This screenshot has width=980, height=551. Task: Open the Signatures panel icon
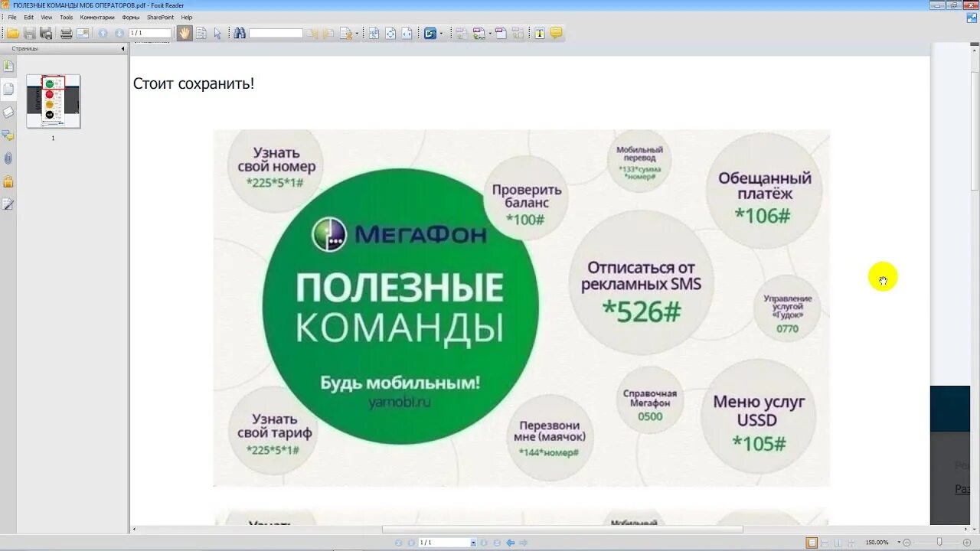[x=8, y=204]
